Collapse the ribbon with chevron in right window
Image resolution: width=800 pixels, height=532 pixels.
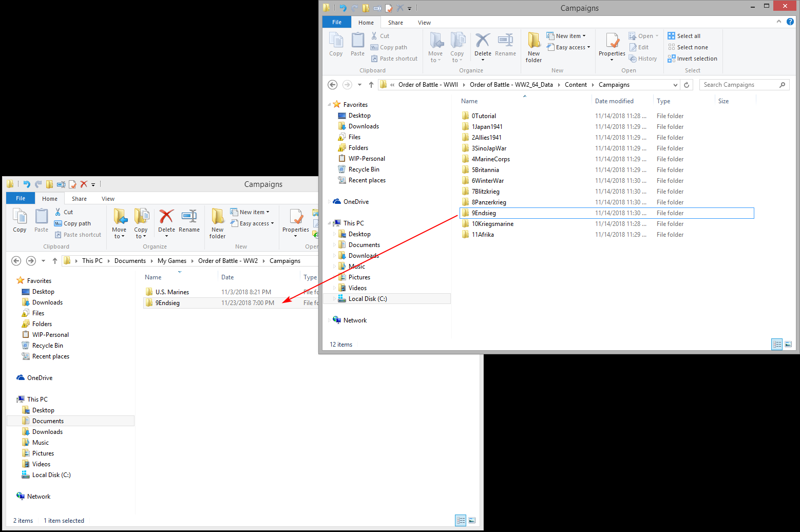coord(779,22)
